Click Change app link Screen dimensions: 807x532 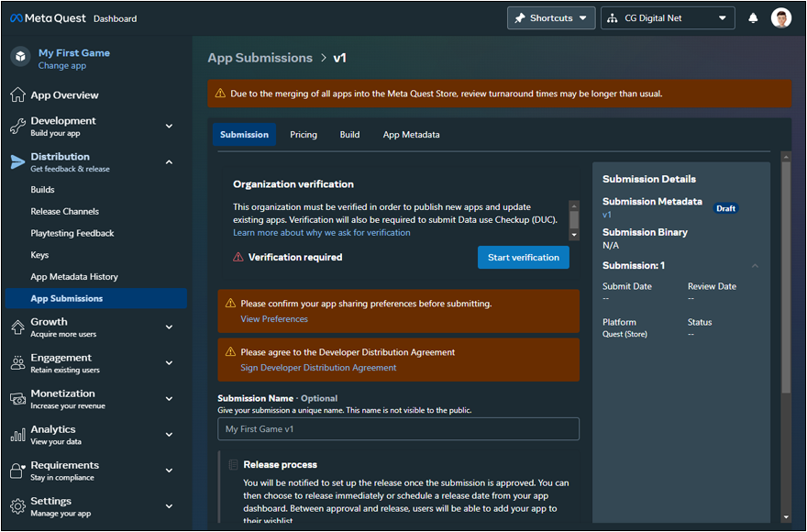62,66
